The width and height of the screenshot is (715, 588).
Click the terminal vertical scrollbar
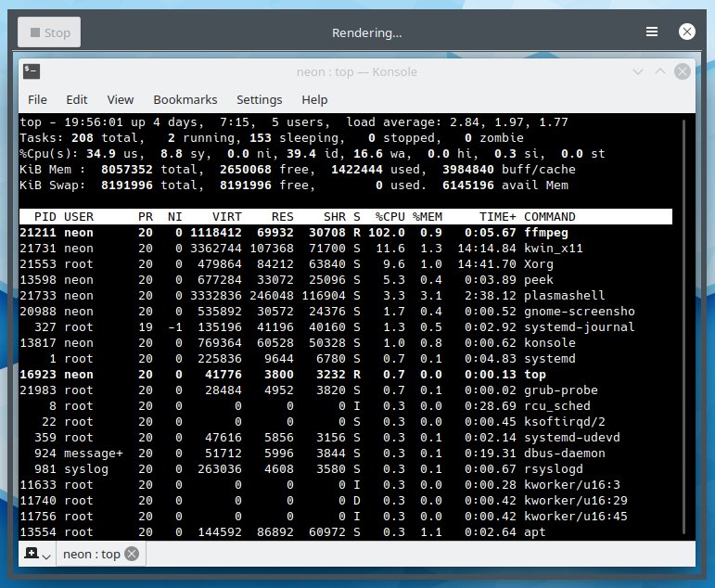tap(683, 326)
